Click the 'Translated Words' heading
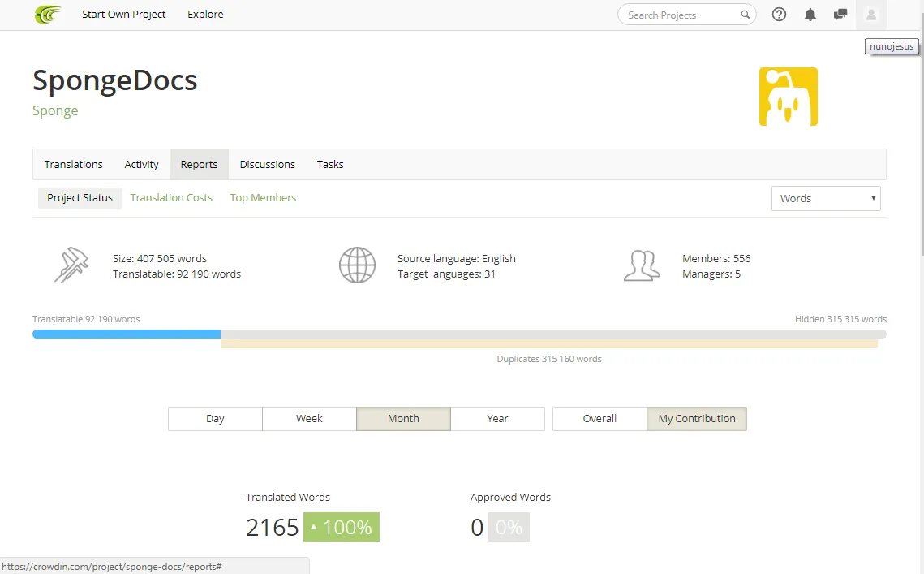This screenshot has height=574, width=924. 287,498
